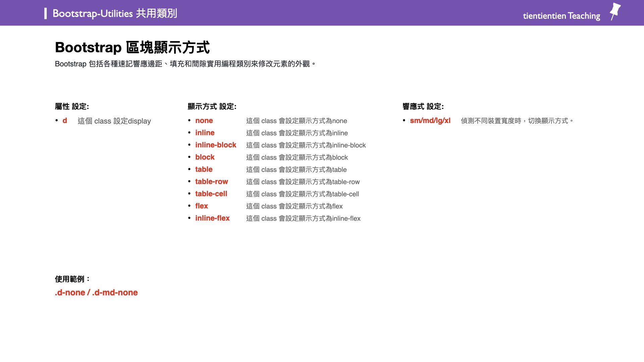This screenshot has height=362, width=644.
Task: Click the 'table' class keyword
Action: [x=204, y=170]
